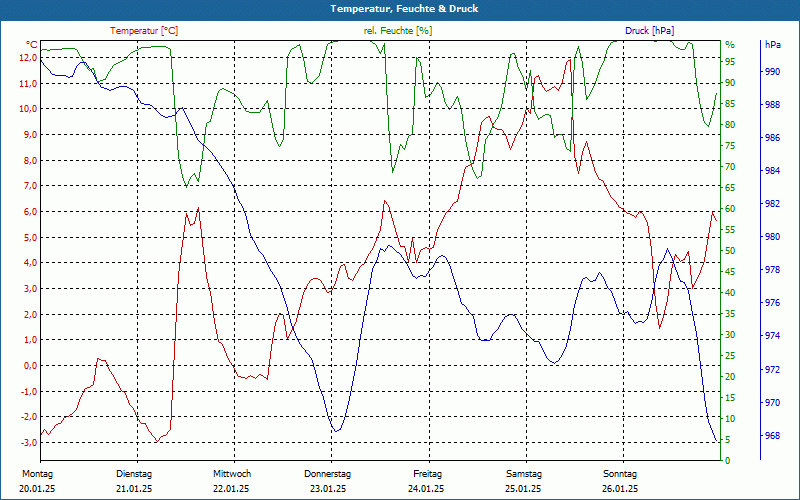Click the 988 pressure axis value

point(773,105)
